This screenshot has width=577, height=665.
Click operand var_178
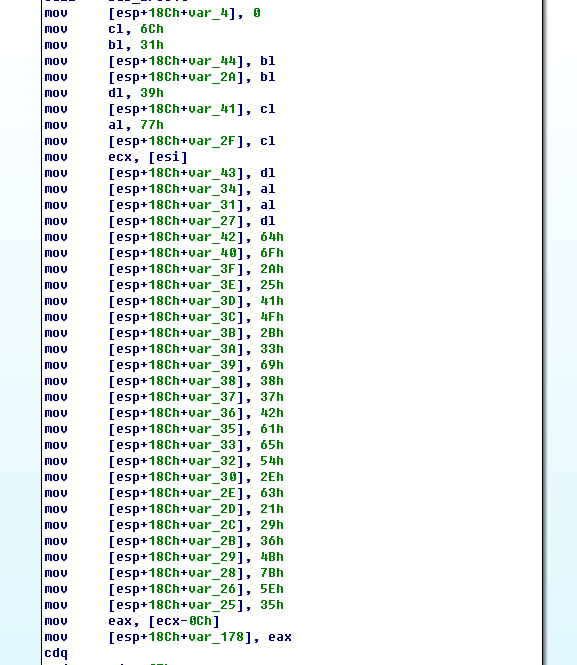tap(217, 637)
